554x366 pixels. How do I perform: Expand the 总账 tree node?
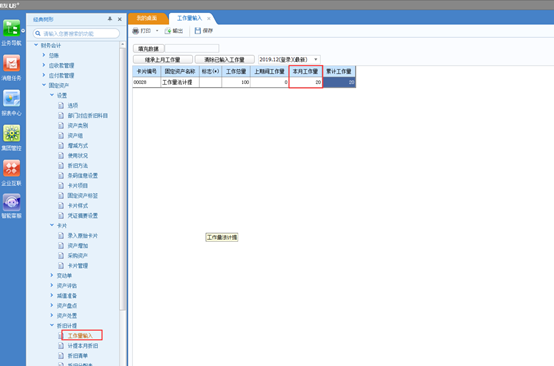[44, 55]
